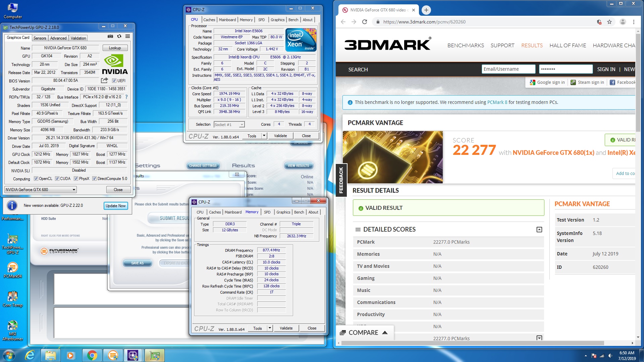Open a new Chrome tab

pos(426,10)
